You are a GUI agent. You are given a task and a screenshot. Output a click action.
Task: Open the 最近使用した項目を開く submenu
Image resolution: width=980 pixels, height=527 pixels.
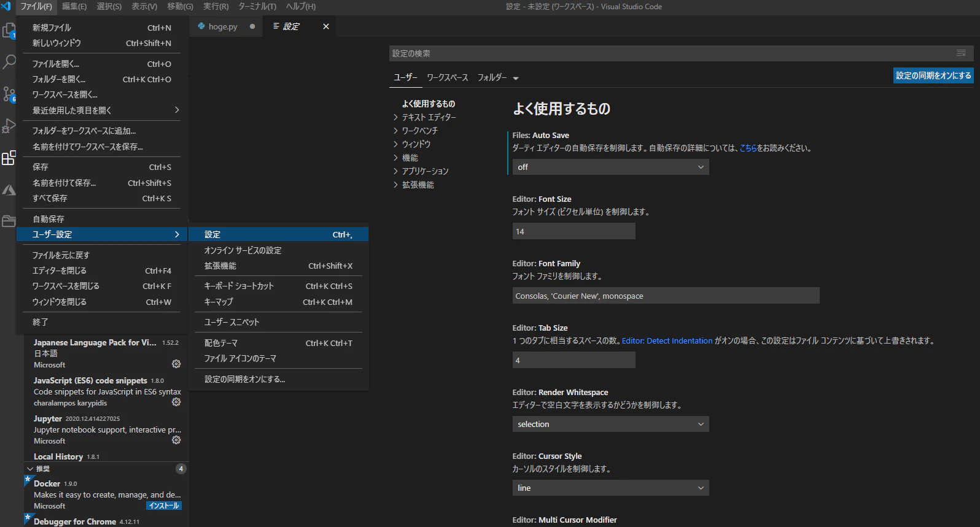[102, 110]
